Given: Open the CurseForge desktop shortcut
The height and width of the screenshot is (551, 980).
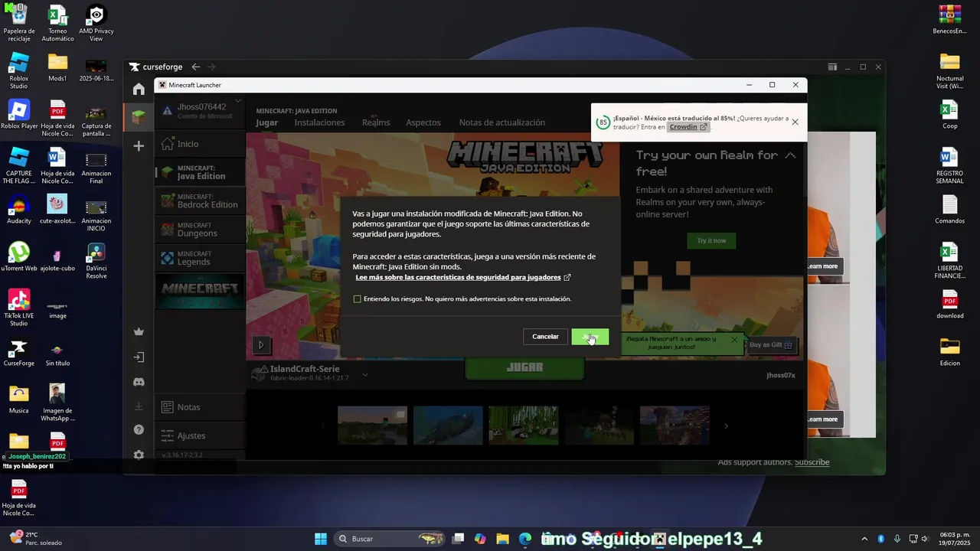Looking at the screenshot, I should pyautogui.click(x=18, y=354).
